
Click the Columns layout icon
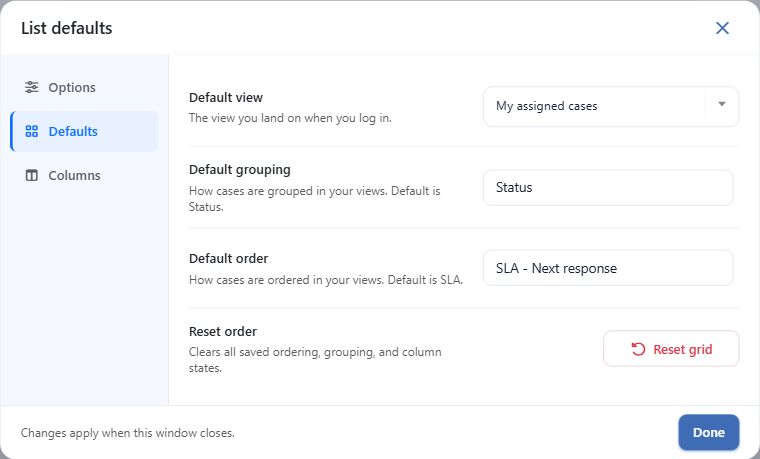click(x=32, y=175)
